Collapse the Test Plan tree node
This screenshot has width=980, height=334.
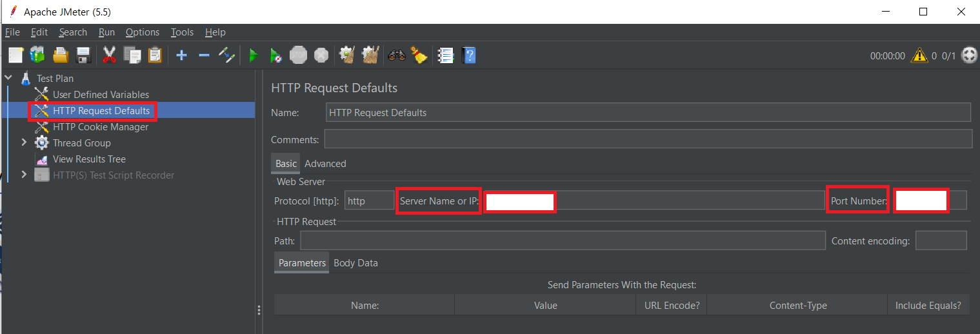pyautogui.click(x=8, y=78)
